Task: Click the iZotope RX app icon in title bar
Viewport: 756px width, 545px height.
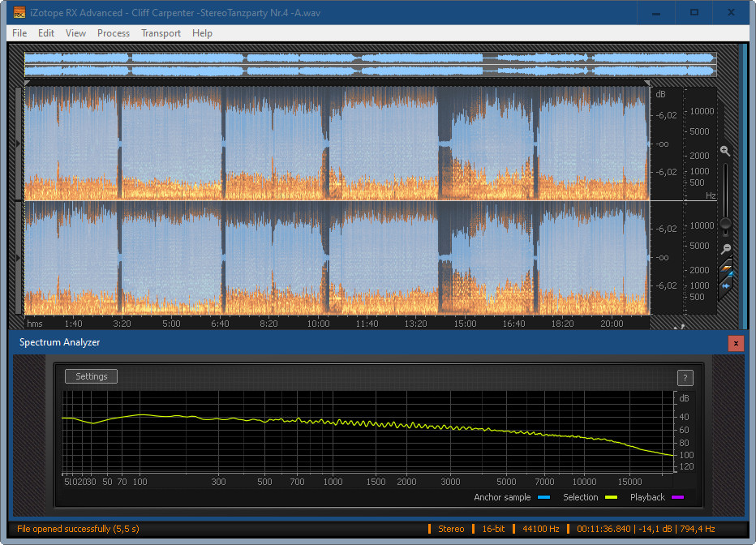Action: click(19, 12)
